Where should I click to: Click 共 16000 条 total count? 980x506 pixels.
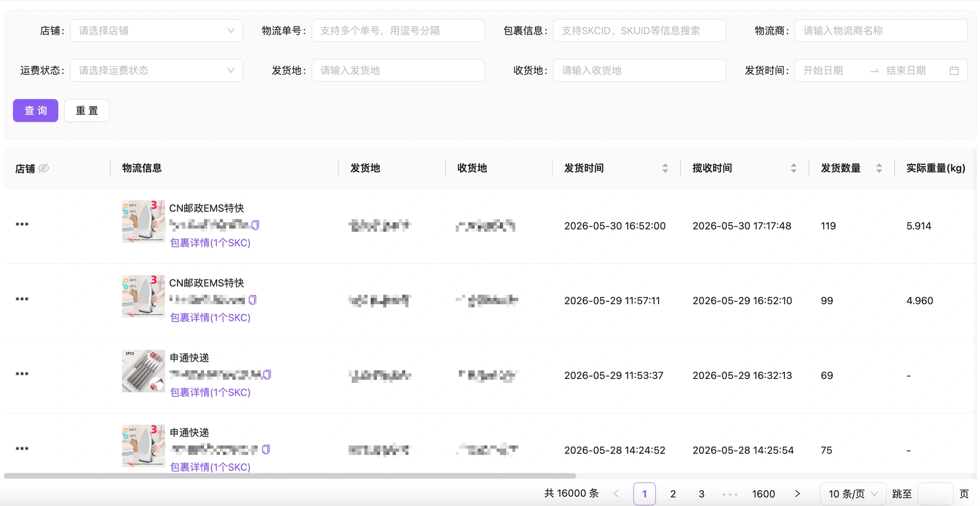571,493
